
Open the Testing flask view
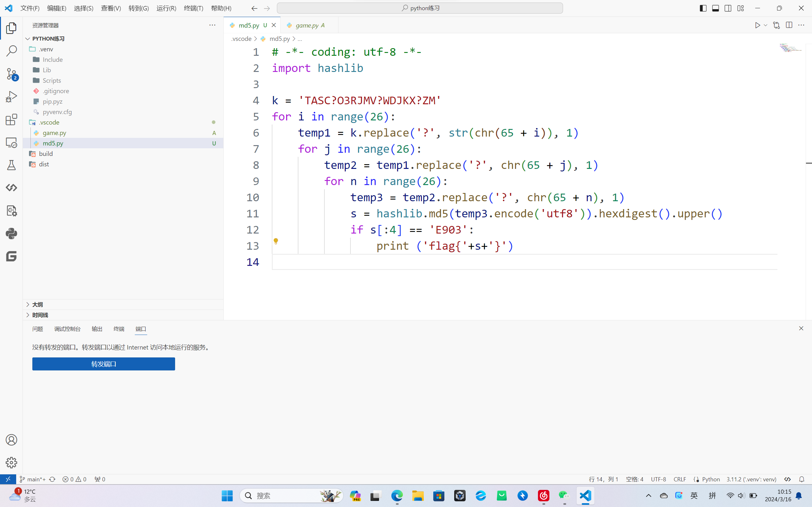(11, 165)
